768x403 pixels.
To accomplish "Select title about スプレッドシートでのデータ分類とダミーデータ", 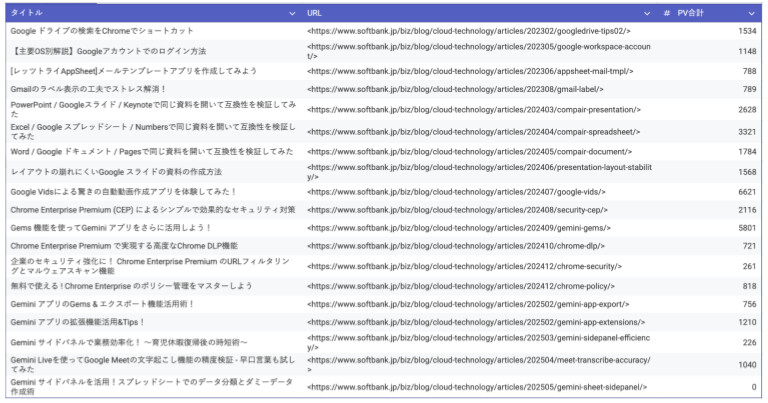I will point(152,386).
